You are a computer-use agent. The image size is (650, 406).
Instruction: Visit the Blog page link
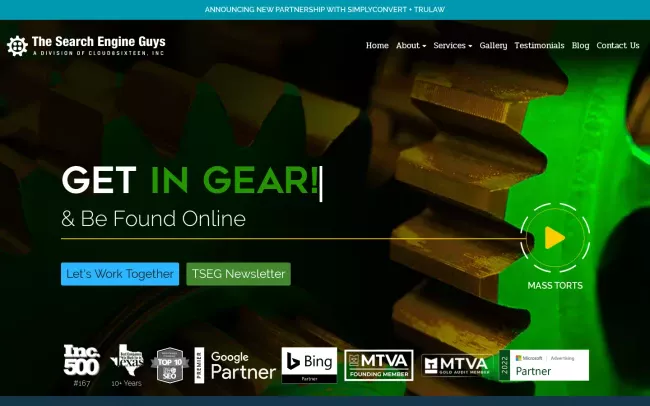580,45
